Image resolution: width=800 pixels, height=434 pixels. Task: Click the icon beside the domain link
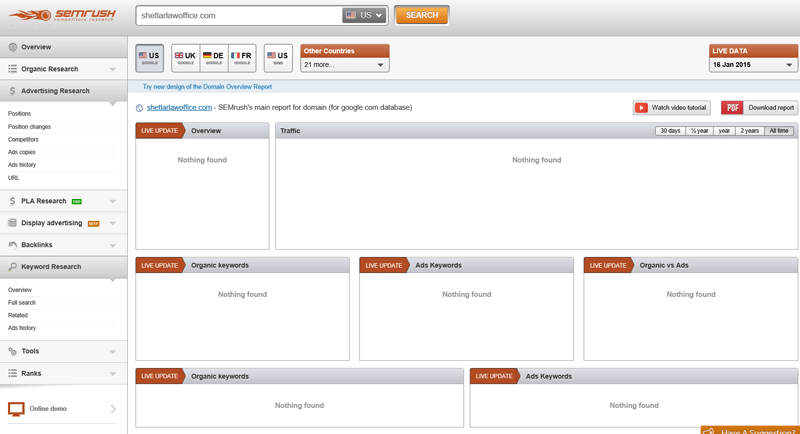[139, 108]
